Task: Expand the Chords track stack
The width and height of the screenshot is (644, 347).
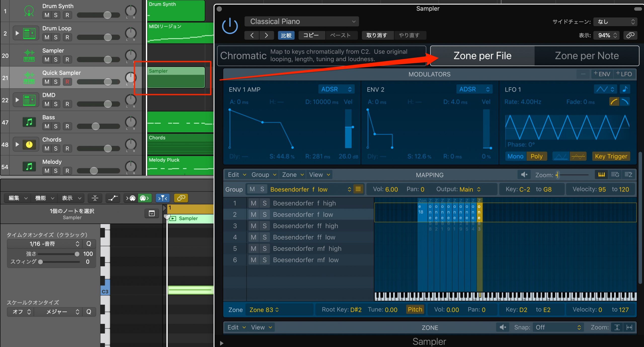Action: 17,144
